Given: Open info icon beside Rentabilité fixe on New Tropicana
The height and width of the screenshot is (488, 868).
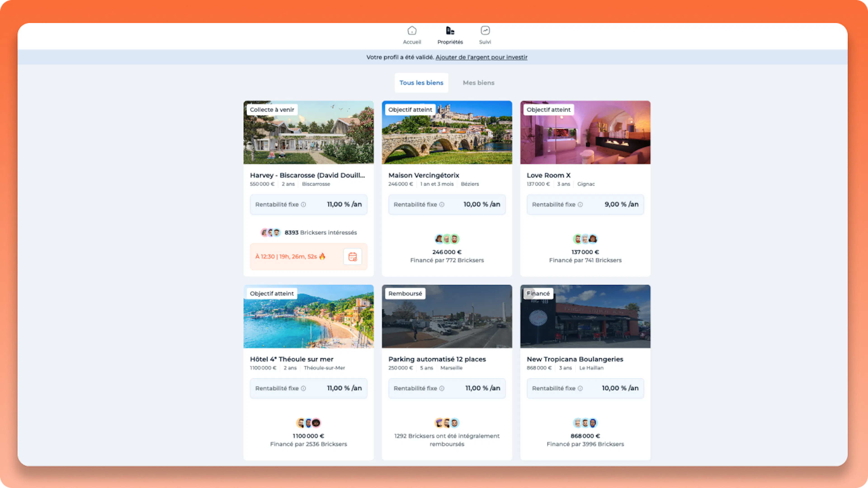Looking at the screenshot, I should [580, 388].
